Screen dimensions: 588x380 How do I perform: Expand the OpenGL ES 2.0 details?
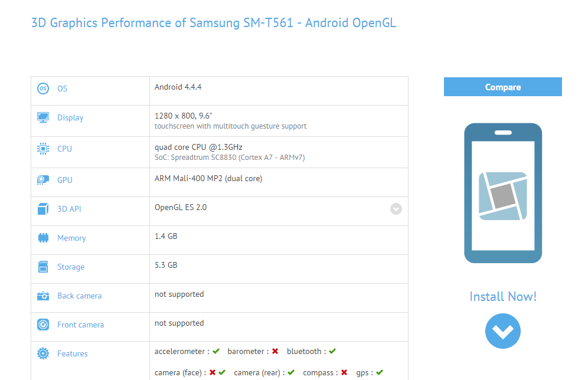396,209
